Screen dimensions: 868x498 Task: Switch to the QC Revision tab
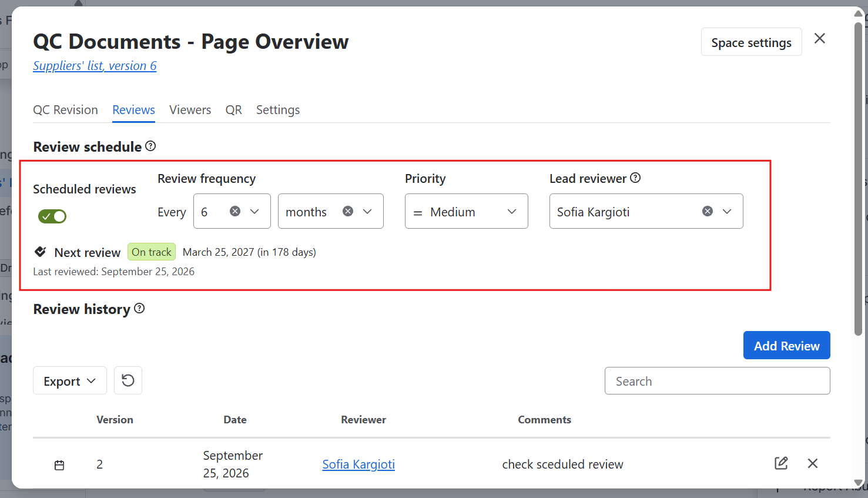coord(65,110)
